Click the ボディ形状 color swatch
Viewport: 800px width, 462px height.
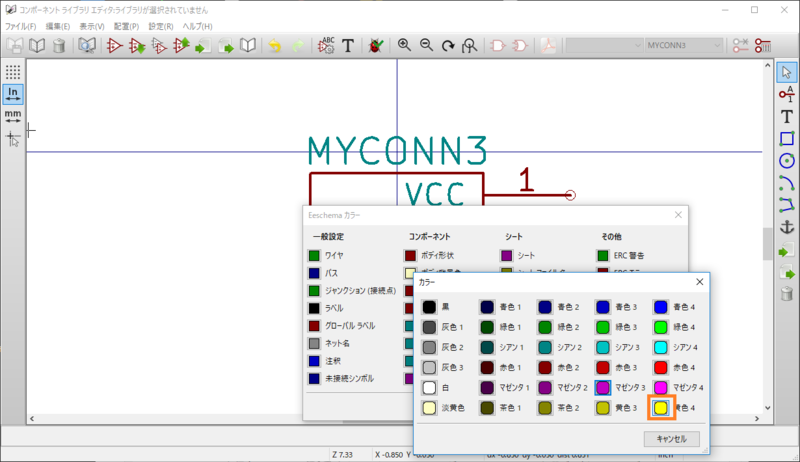click(410, 255)
